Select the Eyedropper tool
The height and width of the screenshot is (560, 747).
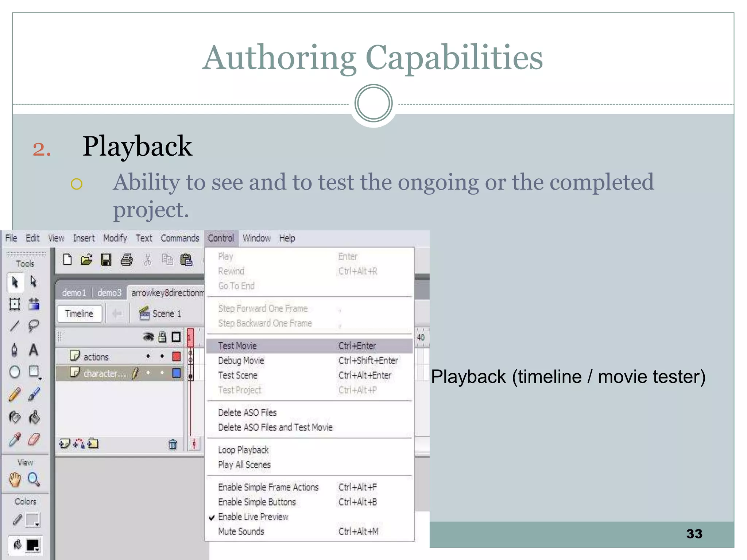pyautogui.click(x=15, y=440)
